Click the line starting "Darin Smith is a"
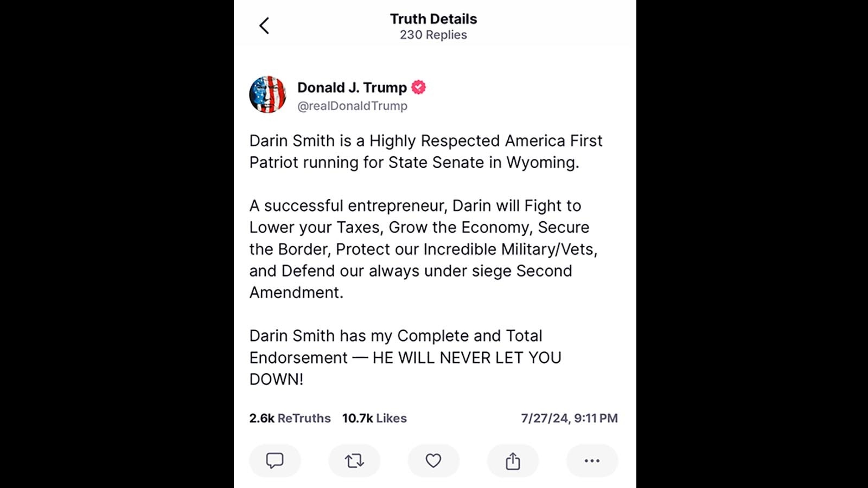Viewport: 868px width, 488px height. pyautogui.click(x=425, y=141)
